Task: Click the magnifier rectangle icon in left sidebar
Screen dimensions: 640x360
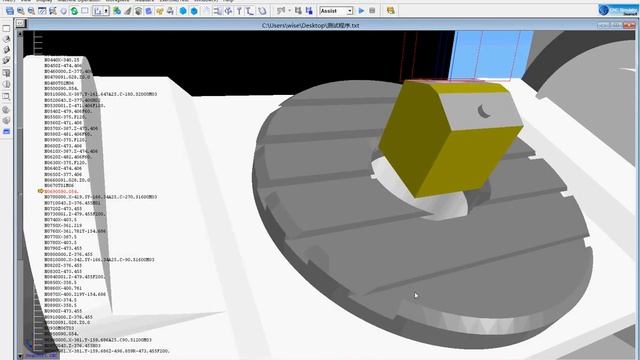Action: [x=6, y=97]
